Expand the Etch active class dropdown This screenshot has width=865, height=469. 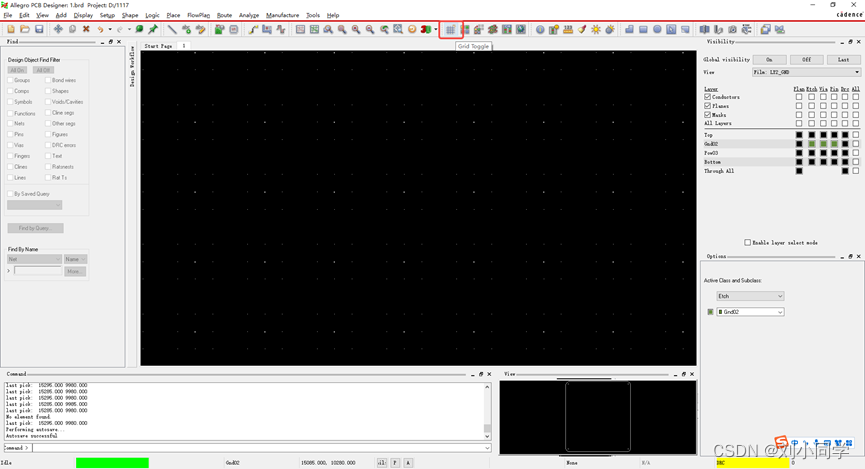pyautogui.click(x=750, y=296)
